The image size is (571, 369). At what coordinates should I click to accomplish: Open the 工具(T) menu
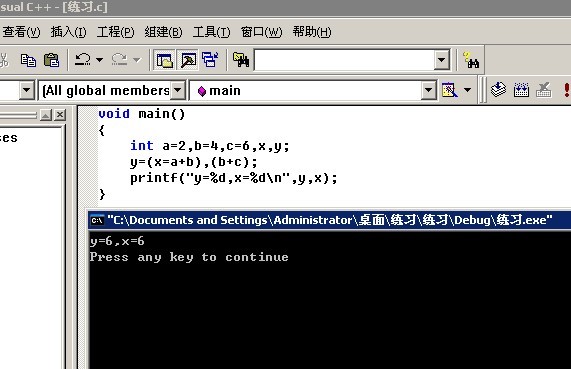(211, 32)
